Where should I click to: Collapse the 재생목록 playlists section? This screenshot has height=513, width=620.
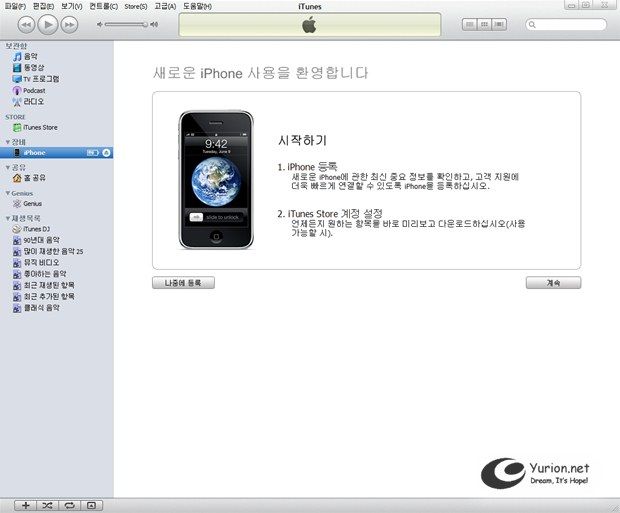pos(8,218)
